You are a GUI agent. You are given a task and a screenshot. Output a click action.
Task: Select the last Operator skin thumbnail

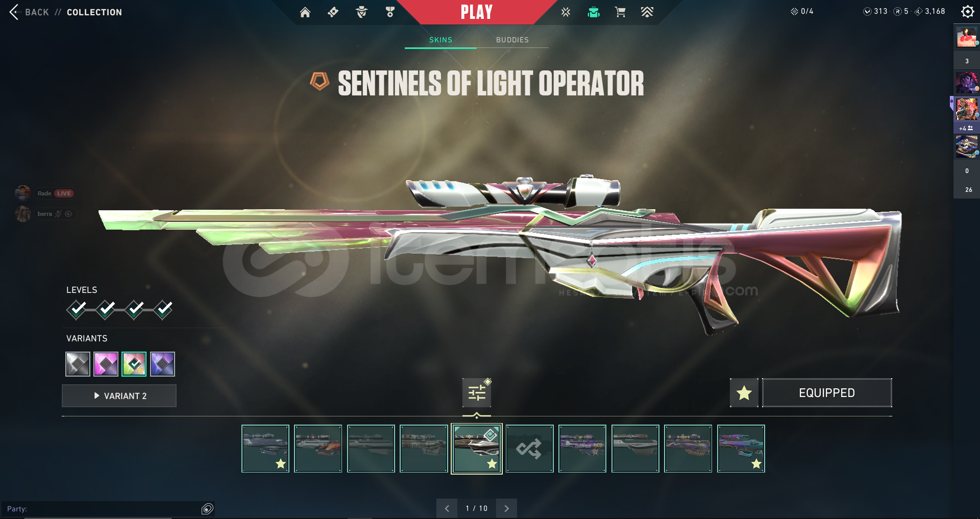pyautogui.click(x=741, y=449)
